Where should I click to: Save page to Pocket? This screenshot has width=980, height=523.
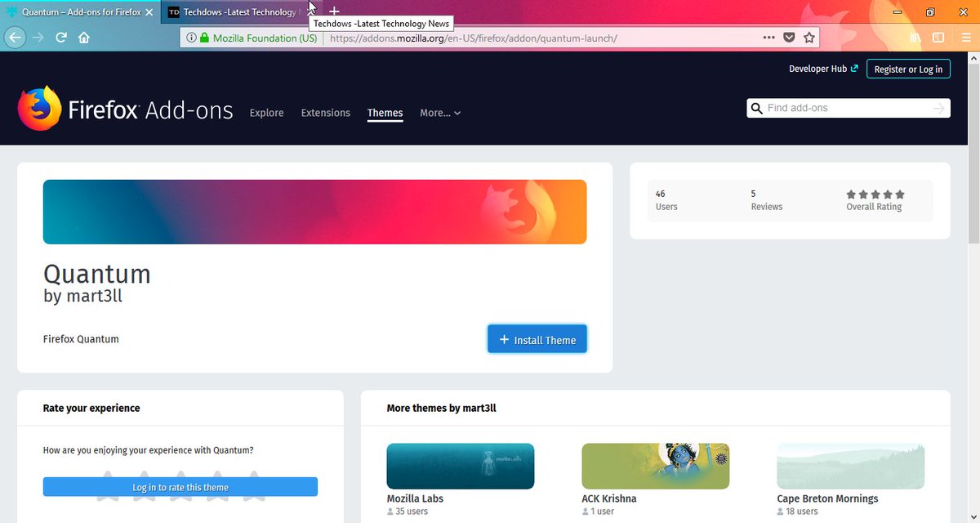(x=789, y=38)
